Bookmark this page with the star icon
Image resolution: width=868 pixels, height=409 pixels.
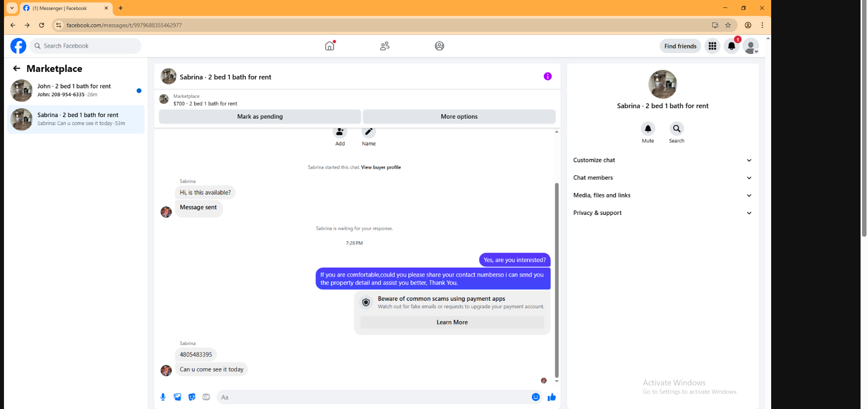(728, 25)
